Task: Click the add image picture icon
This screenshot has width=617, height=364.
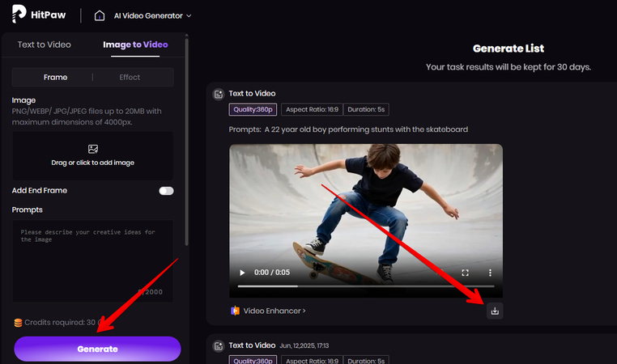Action: point(93,149)
